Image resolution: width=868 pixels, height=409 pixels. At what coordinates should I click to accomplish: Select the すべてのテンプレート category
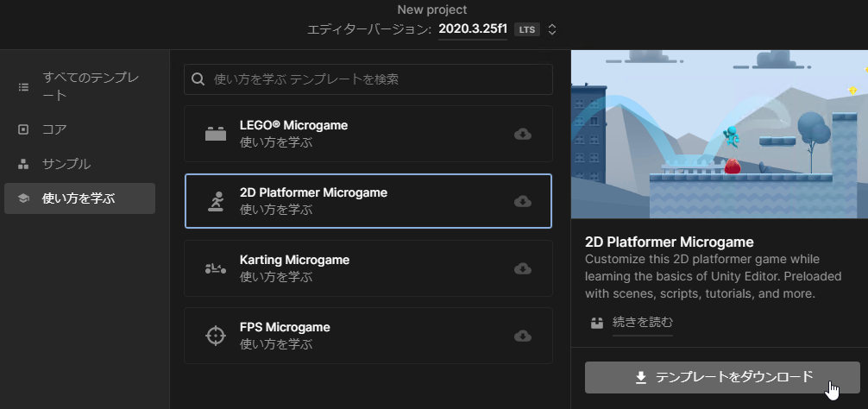tap(79, 87)
